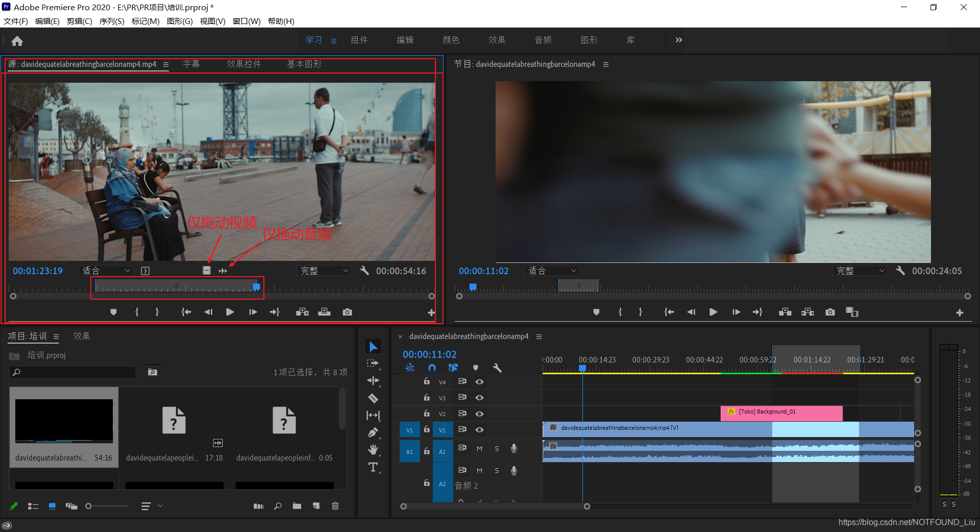
Task: Open timeline display settings wrench
Action: click(x=497, y=368)
